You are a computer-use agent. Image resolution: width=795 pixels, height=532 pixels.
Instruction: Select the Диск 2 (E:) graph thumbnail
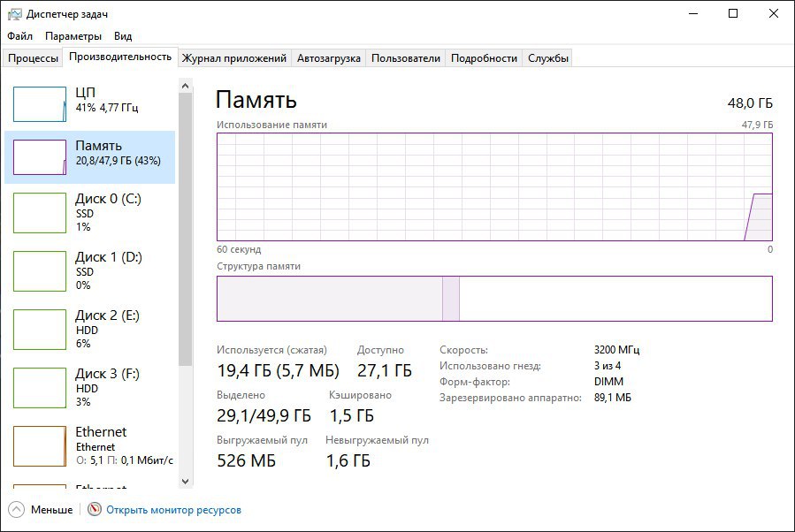click(x=40, y=330)
